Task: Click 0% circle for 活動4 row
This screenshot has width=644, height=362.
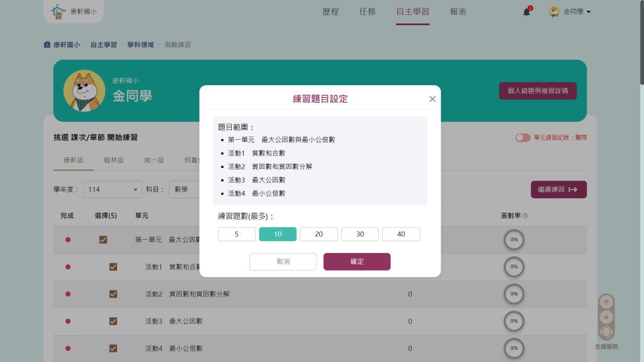Action: (x=514, y=348)
